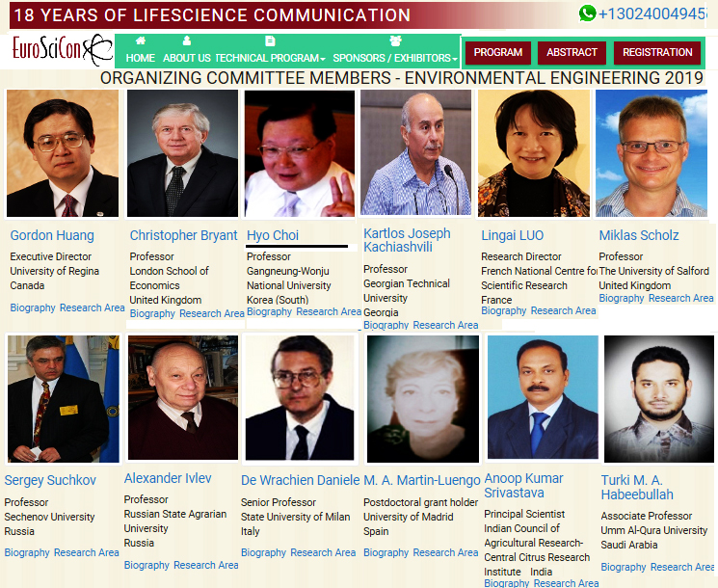Open Miklas Scholz's Research Area link
The height and width of the screenshot is (588, 718).
point(681,298)
